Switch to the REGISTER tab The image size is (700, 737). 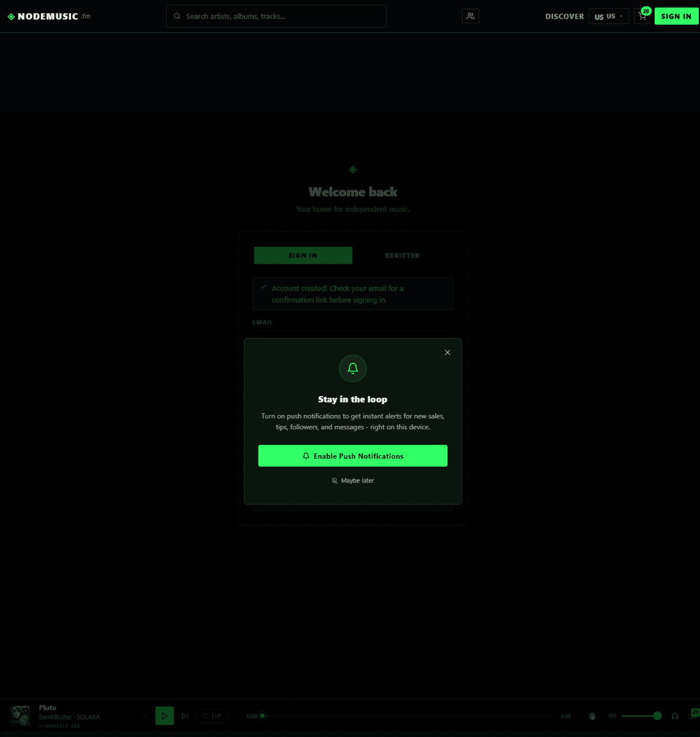[402, 256]
